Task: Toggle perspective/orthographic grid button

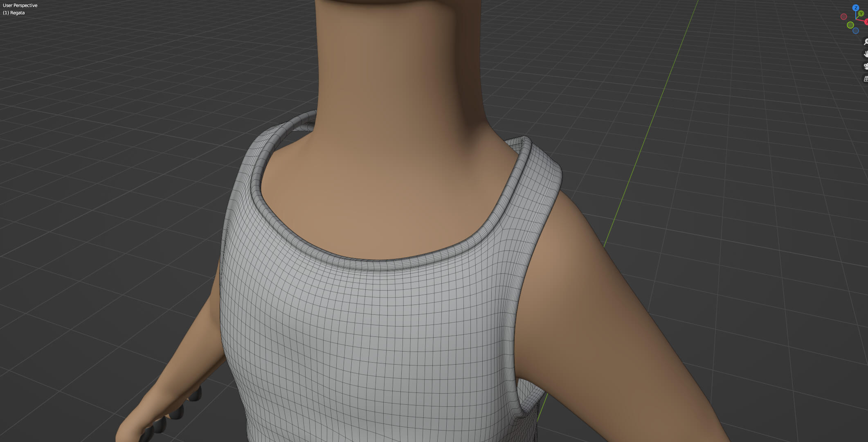Action: pyautogui.click(x=866, y=79)
